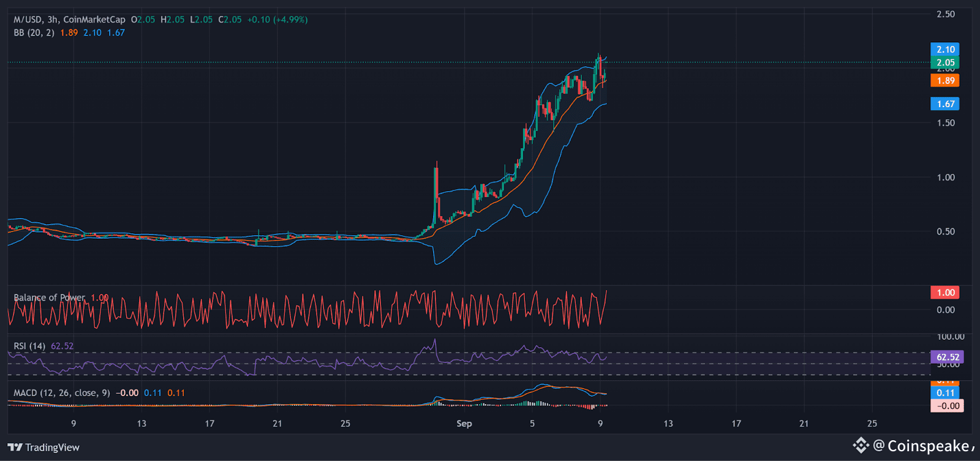Screen dimensions: 980x461
Task: Click the pink -0.00 histogram value tag
Action: coord(947,406)
